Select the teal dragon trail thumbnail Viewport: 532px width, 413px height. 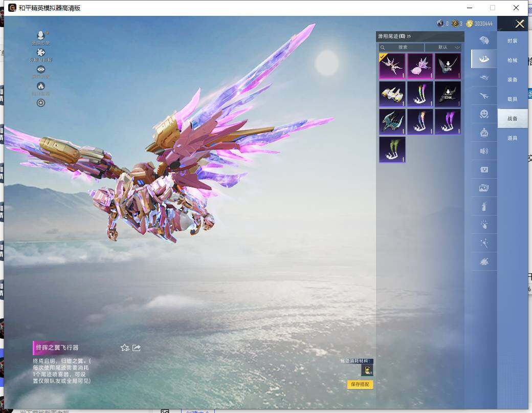tap(392, 122)
